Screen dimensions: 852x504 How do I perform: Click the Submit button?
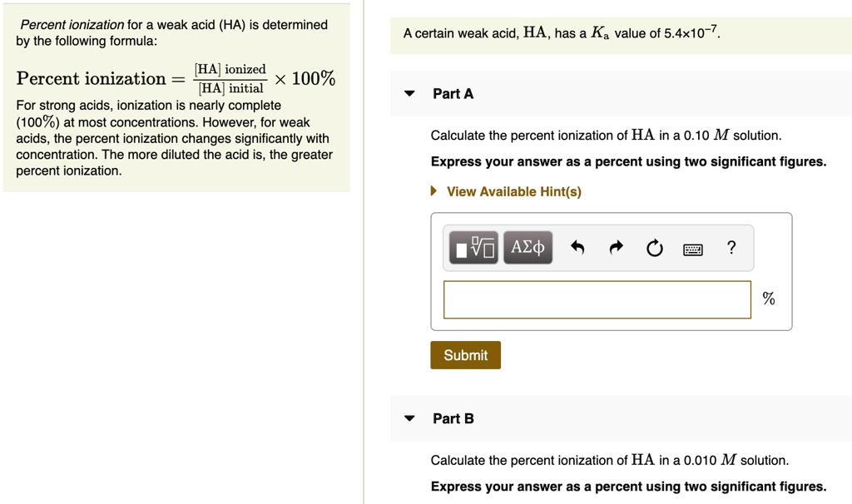point(465,355)
